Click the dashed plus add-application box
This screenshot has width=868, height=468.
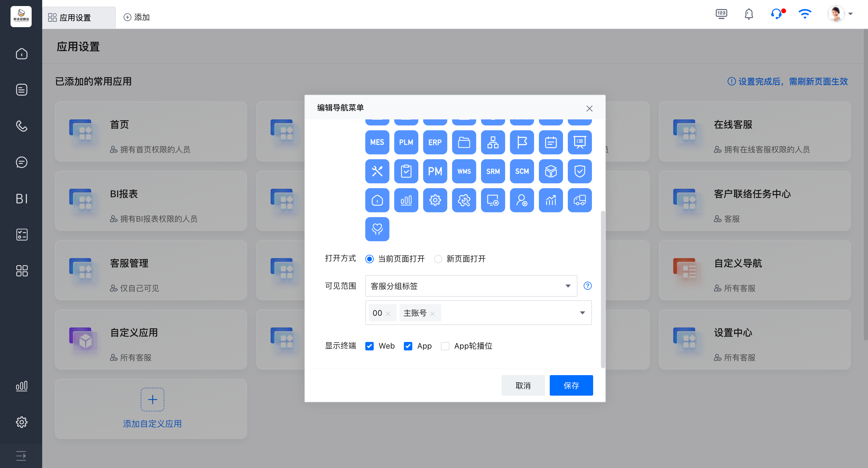(x=152, y=400)
